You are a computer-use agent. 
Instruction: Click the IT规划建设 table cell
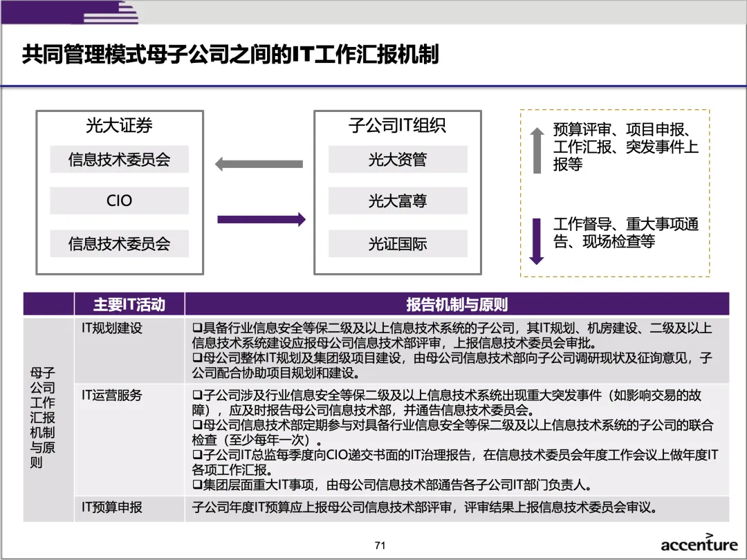click(x=129, y=350)
